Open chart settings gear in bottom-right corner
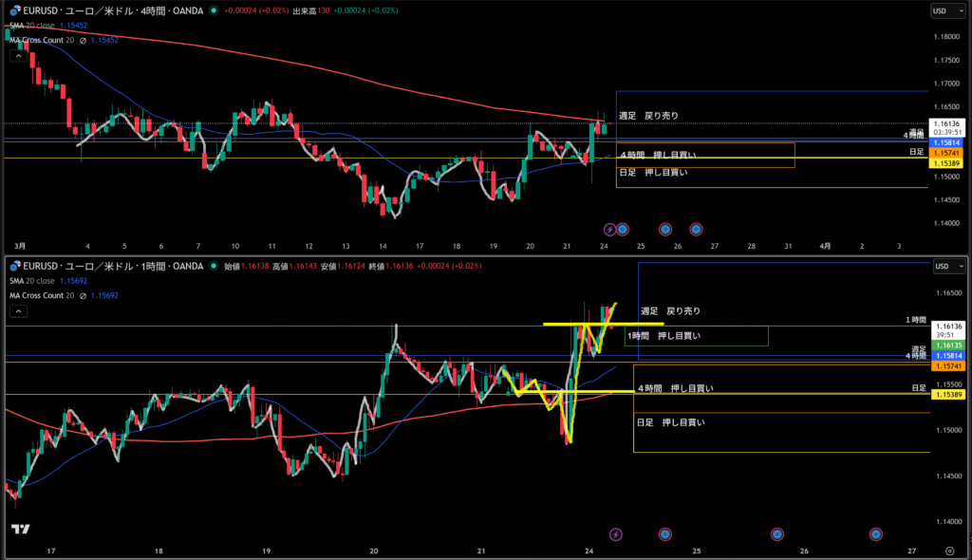The image size is (972, 560). [x=949, y=550]
